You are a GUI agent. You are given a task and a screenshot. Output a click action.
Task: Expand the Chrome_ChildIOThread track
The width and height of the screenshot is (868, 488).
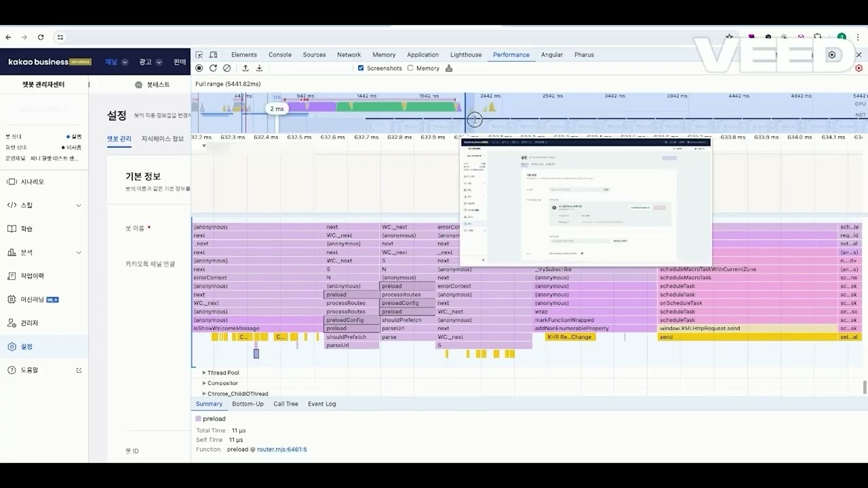204,394
